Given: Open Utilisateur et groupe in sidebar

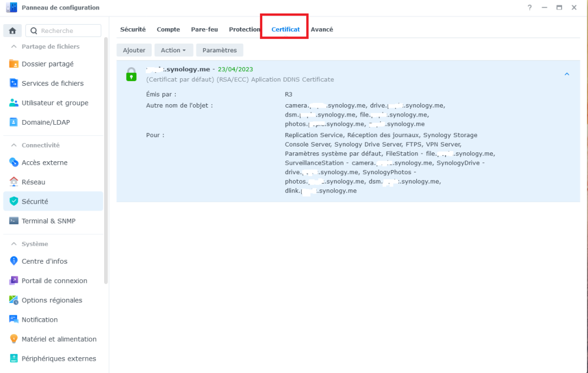Looking at the screenshot, I should click(x=54, y=103).
